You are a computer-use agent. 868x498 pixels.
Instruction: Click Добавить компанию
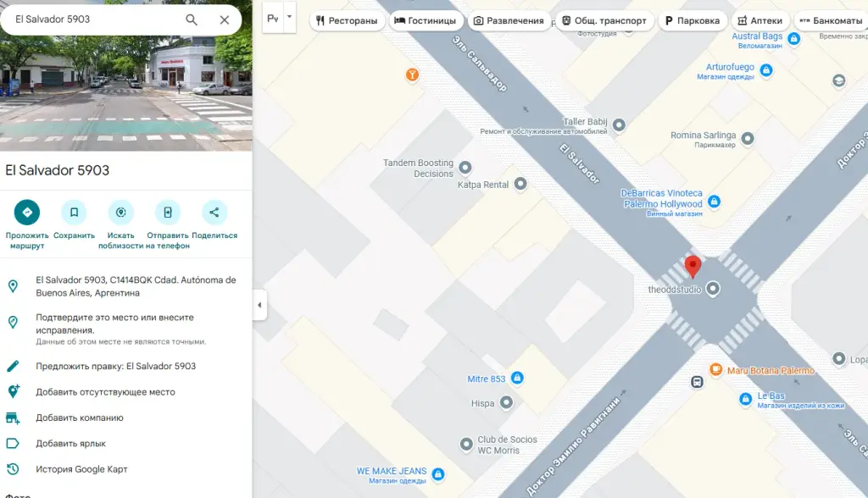click(80, 418)
